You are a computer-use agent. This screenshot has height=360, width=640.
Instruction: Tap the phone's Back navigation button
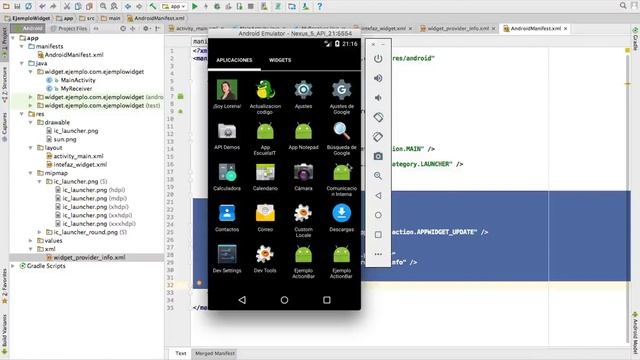(242, 300)
